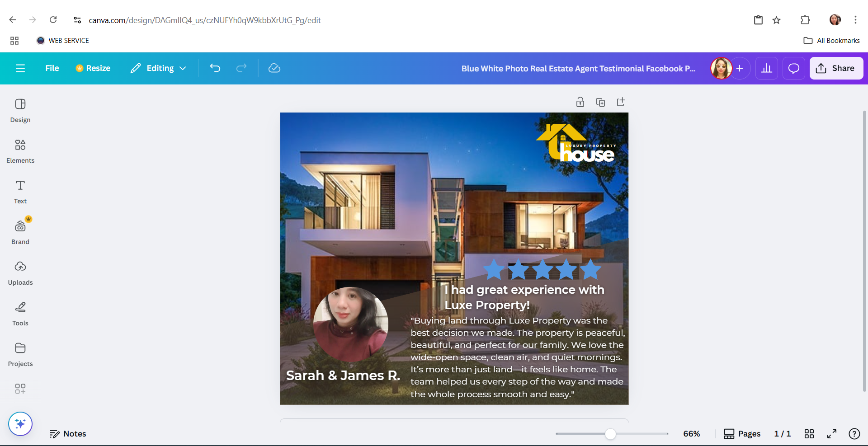Toggle the Pages view
The height and width of the screenshot is (446, 868).
[x=742, y=434]
